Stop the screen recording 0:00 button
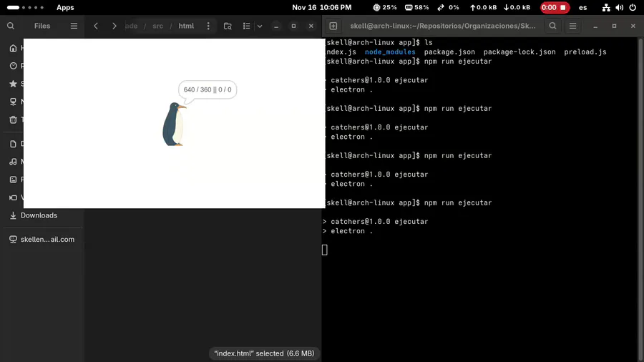Viewport: 644px width, 362px height. [x=555, y=7]
